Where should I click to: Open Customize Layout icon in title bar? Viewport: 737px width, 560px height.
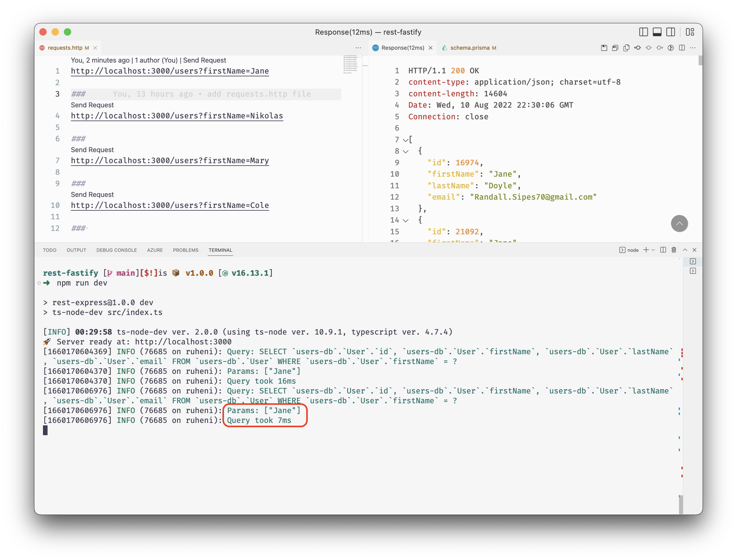(690, 32)
